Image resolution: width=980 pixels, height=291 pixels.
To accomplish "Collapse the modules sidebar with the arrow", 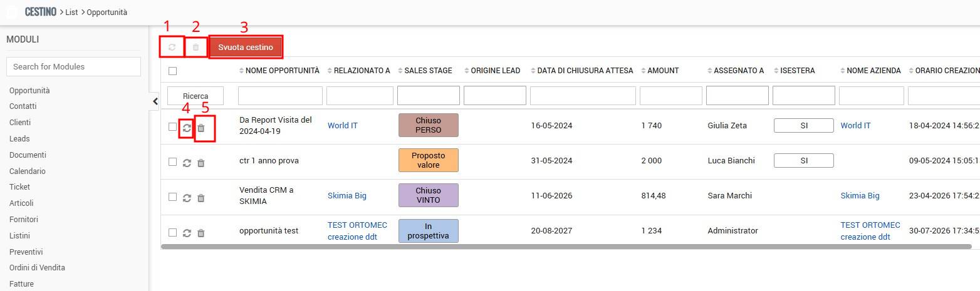I will pos(155,101).
